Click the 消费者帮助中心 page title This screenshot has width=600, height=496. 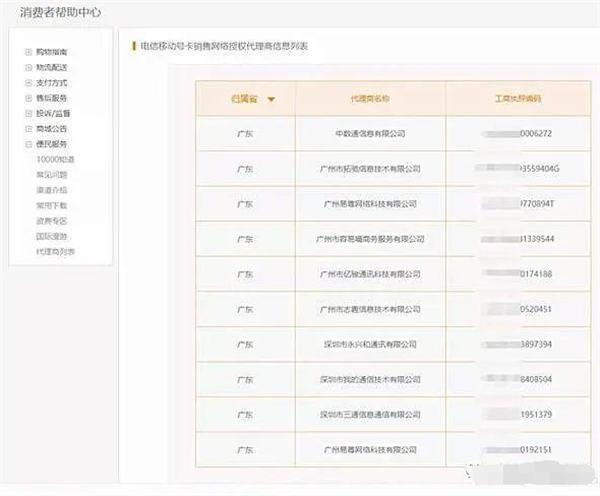click(60, 12)
